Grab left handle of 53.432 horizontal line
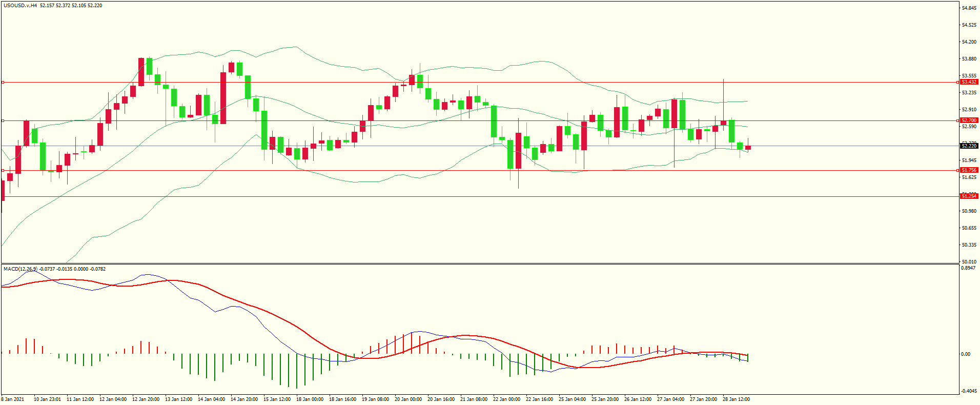This screenshot has height=405, width=980. point(3,82)
